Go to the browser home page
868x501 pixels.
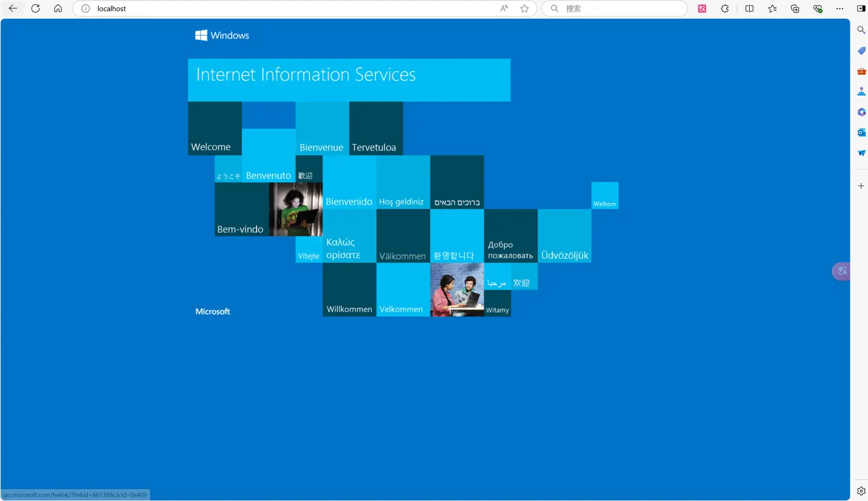coord(58,9)
